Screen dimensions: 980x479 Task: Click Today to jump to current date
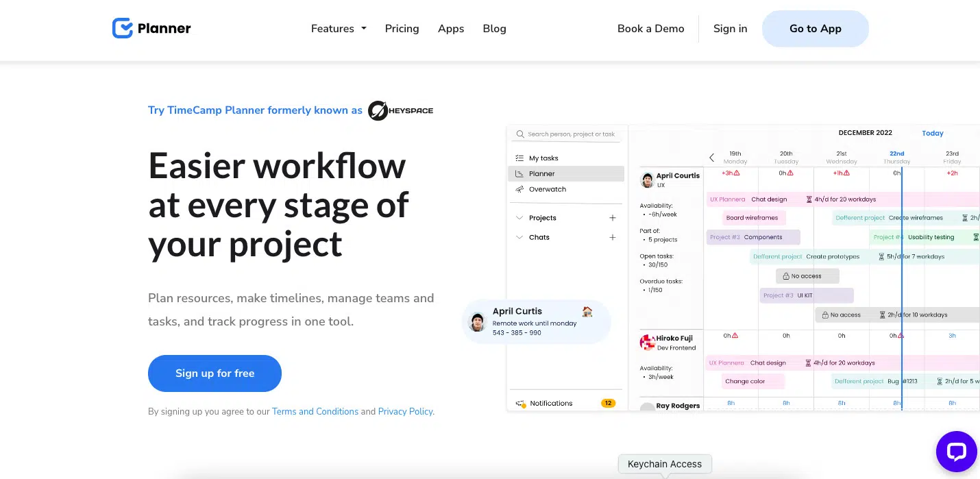[x=932, y=133]
